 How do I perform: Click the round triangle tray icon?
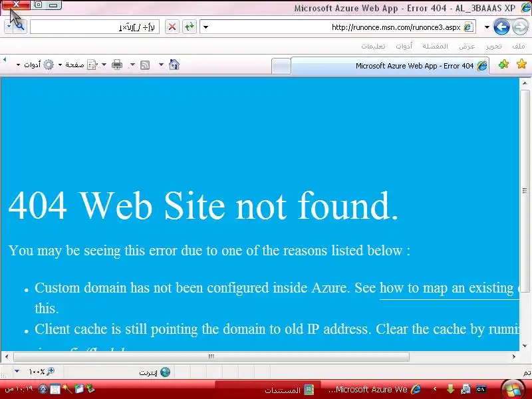click(x=43, y=389)
